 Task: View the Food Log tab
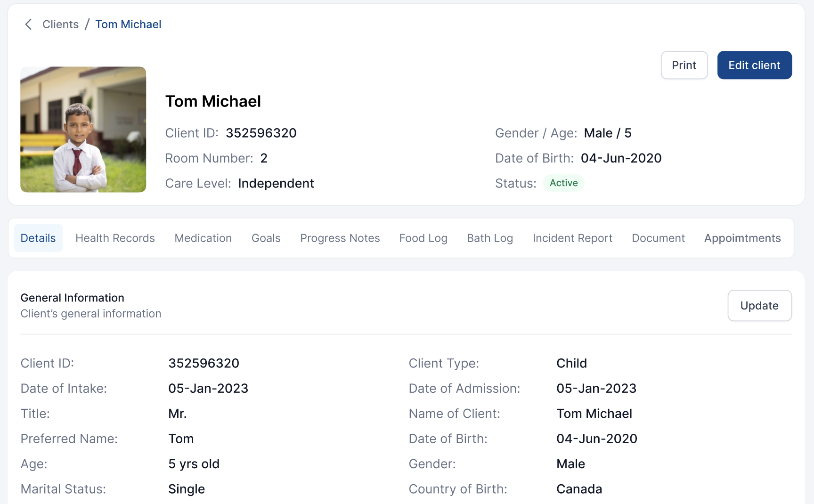[423, 238]
